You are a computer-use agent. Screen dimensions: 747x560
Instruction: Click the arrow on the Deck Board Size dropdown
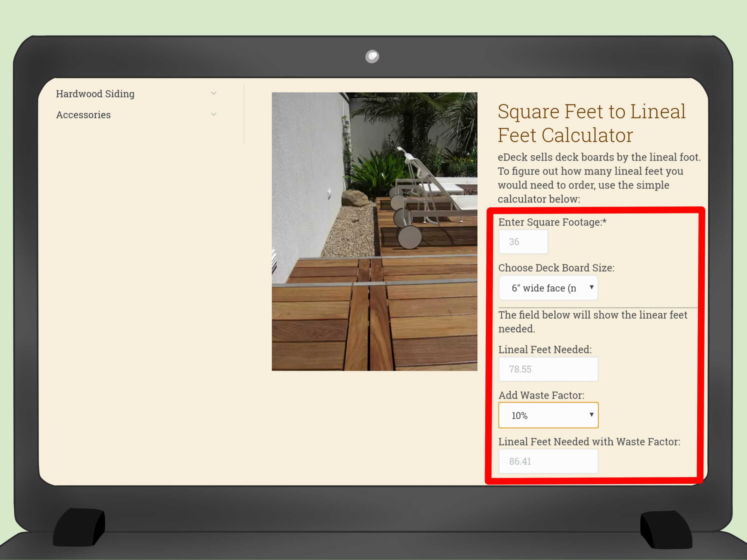coord(591,287)
